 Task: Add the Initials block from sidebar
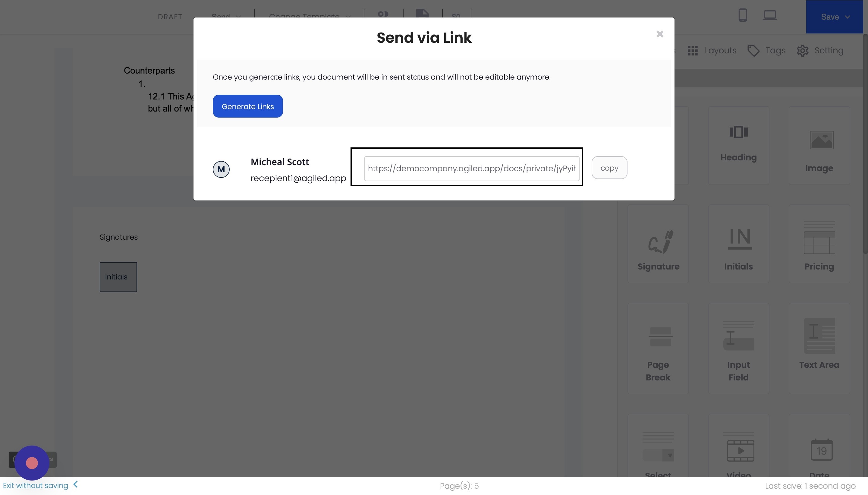738,244
